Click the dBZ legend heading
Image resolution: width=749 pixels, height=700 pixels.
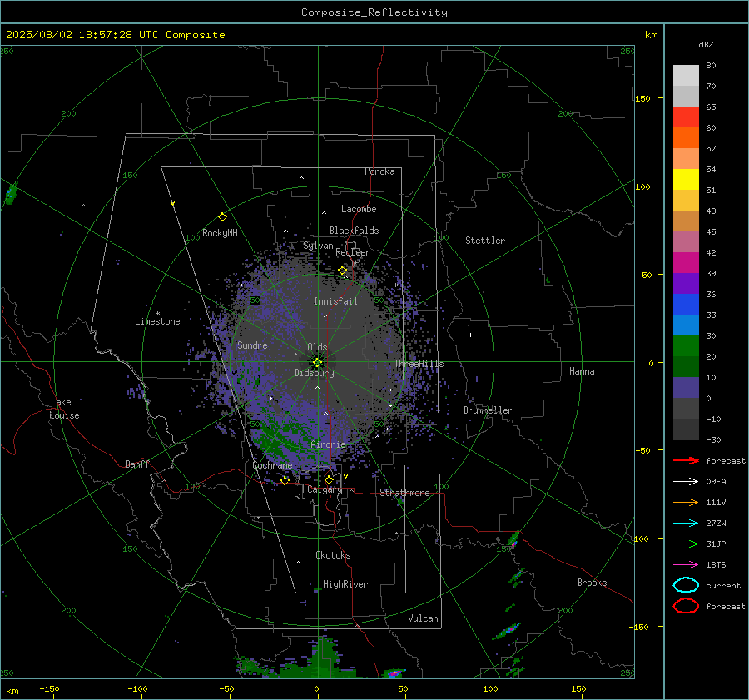click(706, 44)
